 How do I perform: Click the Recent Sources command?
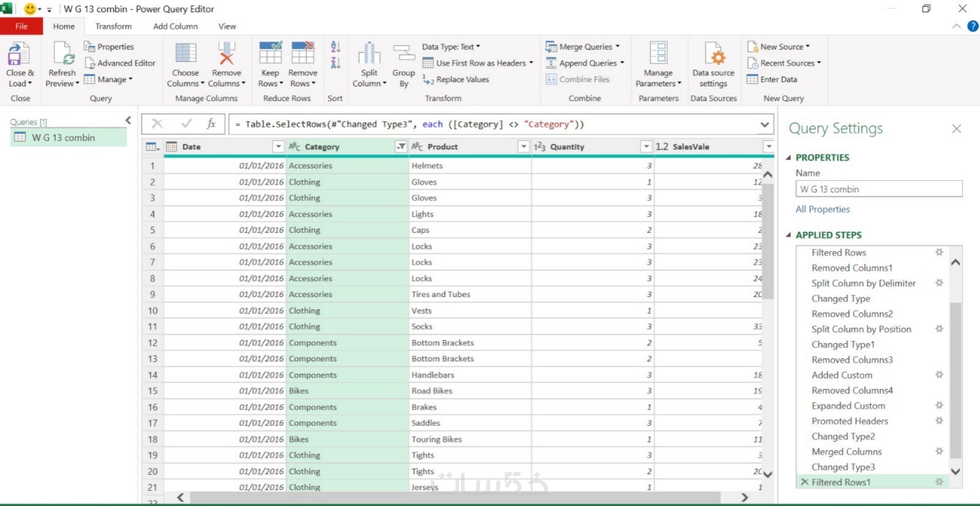point(784,63)
